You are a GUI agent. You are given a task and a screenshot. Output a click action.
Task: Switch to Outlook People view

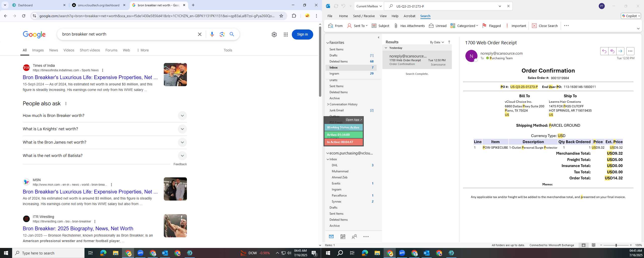click(354, 237)
